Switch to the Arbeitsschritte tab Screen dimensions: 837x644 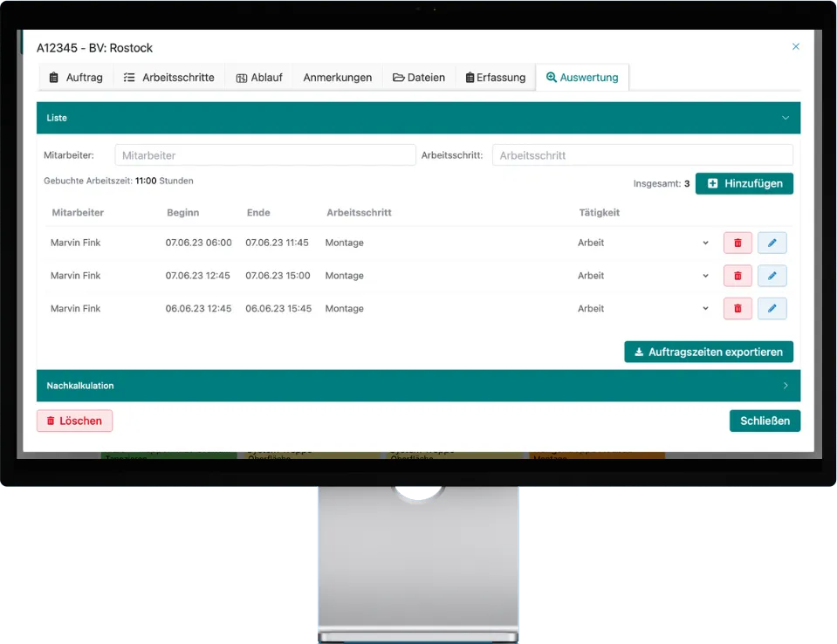168,78
